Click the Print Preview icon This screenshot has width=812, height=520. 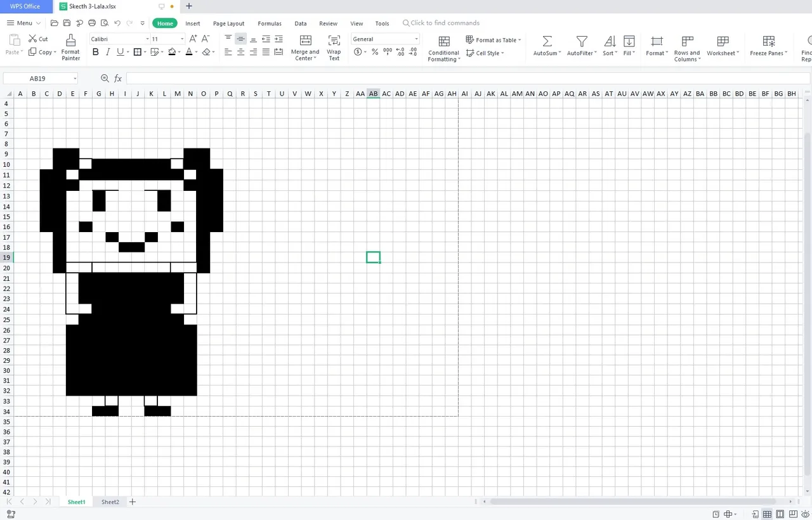[105, 23]
